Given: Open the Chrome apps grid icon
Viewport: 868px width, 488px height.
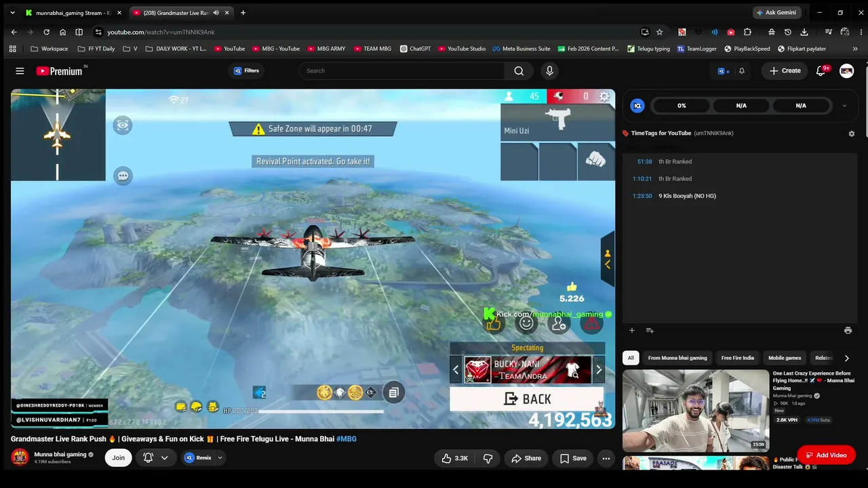Looking at the screenshot, I should click(12, 49).
